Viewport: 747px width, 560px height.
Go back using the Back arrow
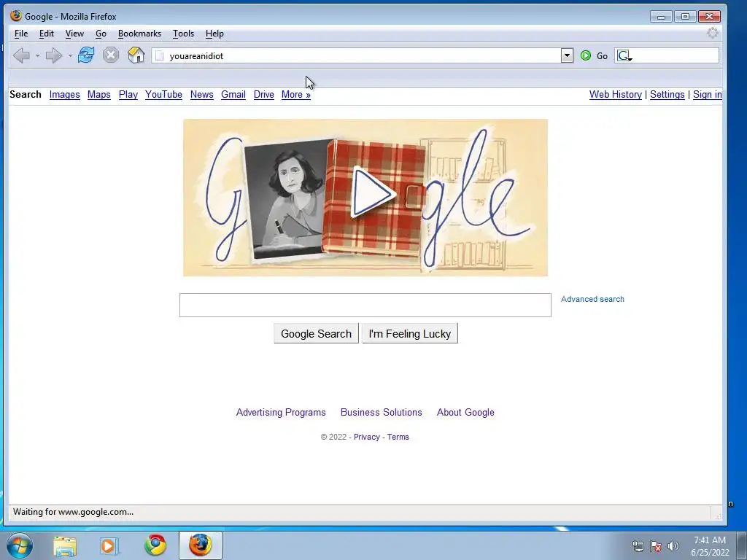point(21,55)
